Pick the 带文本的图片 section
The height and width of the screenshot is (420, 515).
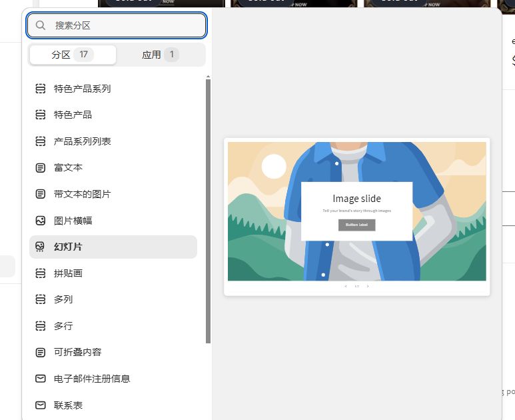[x=113, y=194]
